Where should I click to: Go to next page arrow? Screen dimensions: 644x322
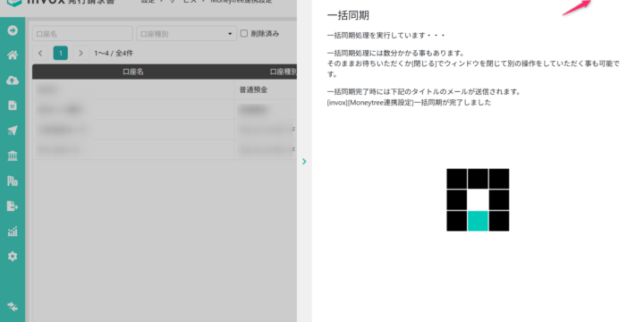click(80, 53)
